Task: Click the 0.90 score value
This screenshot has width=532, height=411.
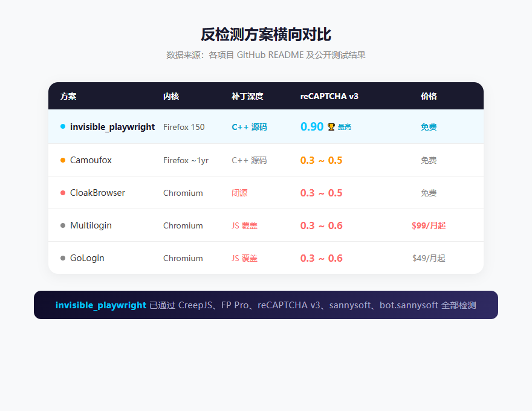Action: [x=312, y=126]
